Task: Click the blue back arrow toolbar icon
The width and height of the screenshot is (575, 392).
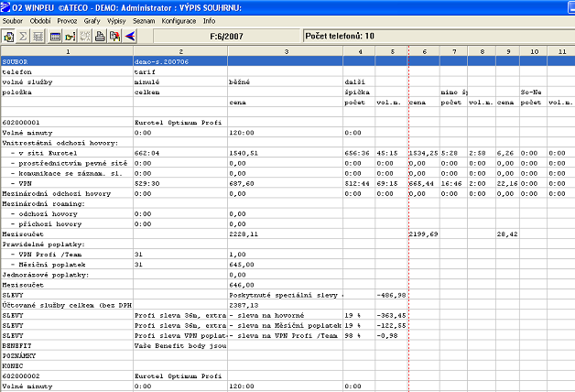Action: pyautogui.click(x=130, y=37)
